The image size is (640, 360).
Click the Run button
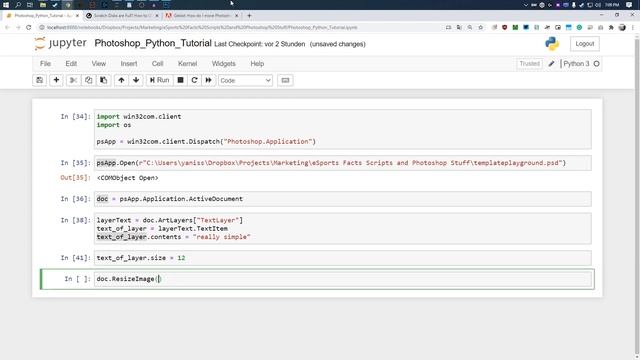159,80
